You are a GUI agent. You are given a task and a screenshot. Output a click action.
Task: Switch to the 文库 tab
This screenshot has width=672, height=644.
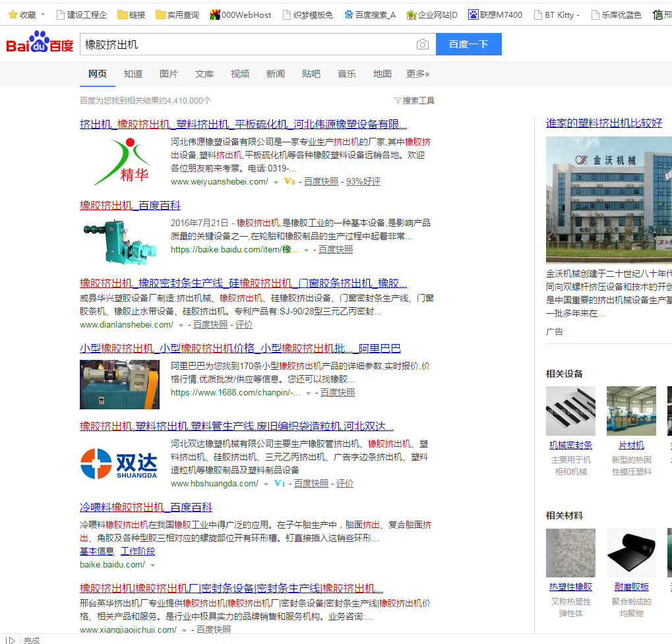(204, 74)
